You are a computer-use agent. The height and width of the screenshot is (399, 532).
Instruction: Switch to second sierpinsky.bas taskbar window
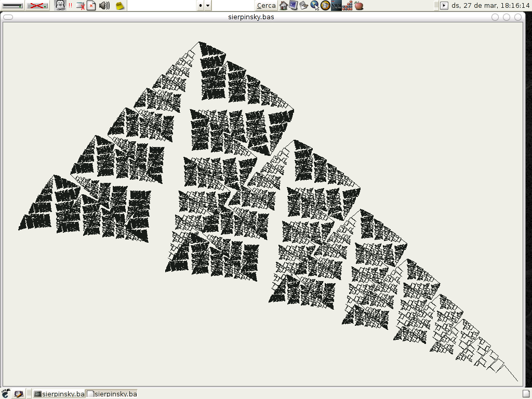click(111, 394)
